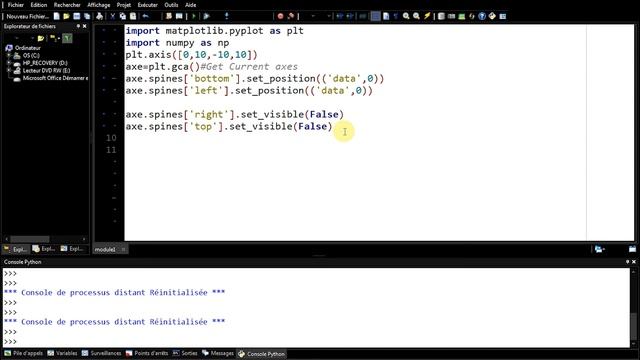The width and height of the screenshot is (640, 360).
Task: Click the green panel icon in toolbar
Action: [462, 16]
